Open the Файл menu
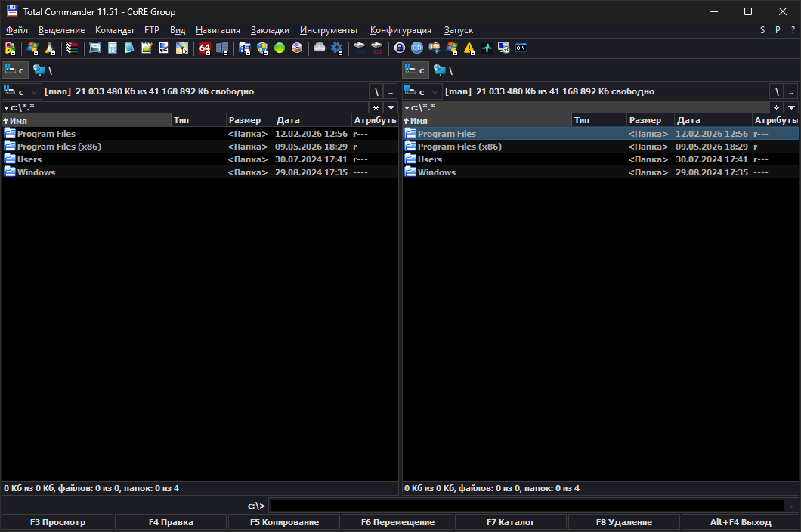 tap(17, 30)
